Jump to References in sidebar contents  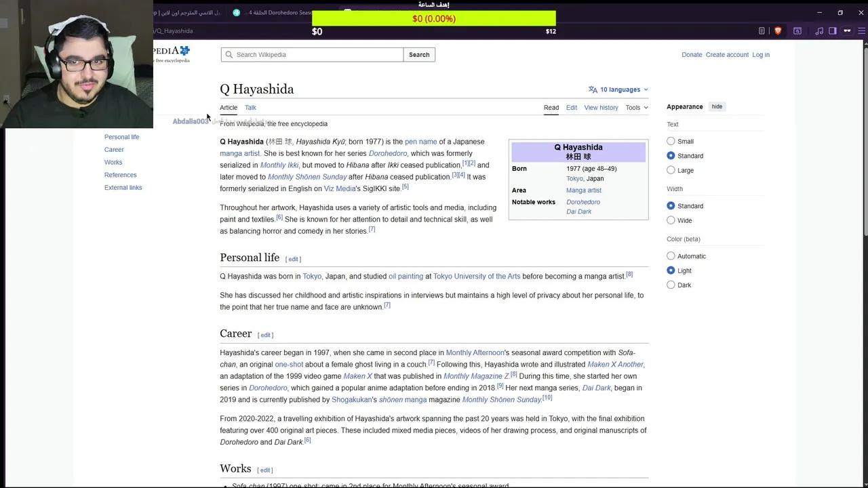coord(120,175)
